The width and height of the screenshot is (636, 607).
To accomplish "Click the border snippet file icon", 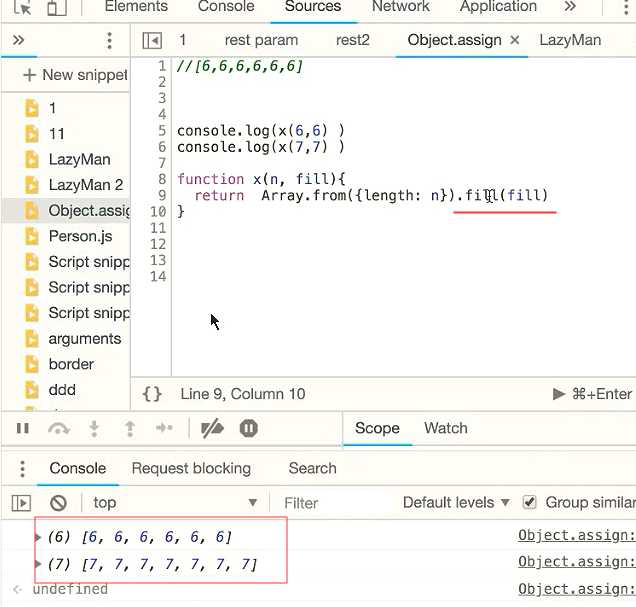I will point(32,364).
